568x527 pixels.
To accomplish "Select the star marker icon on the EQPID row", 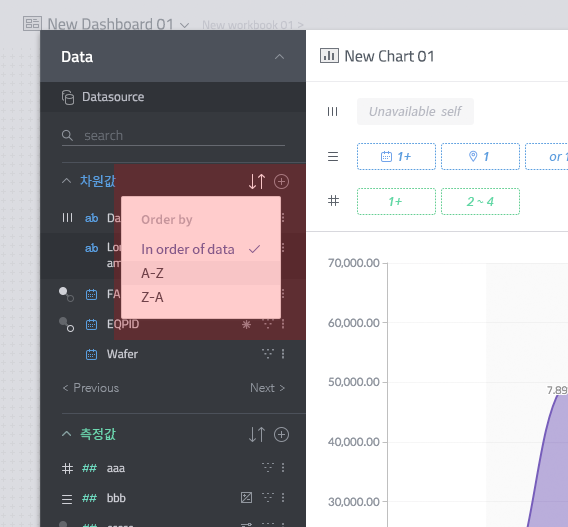I will tap(246, 324).
